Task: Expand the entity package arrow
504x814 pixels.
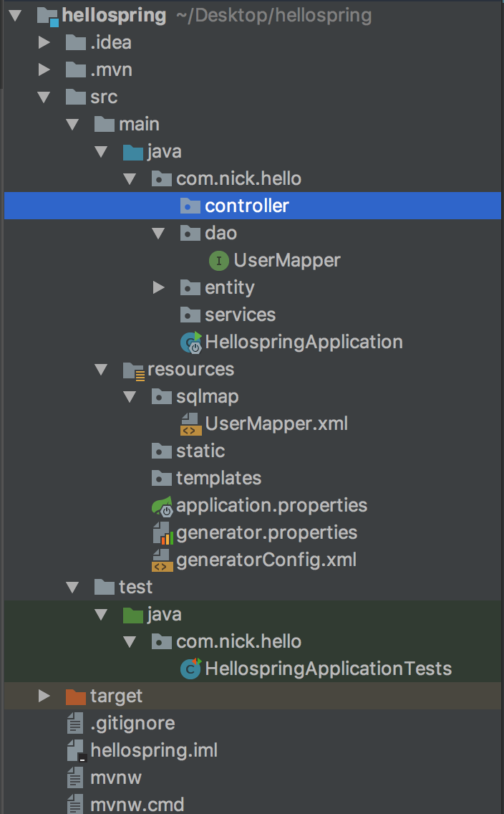Action: (x=159, y=287)
